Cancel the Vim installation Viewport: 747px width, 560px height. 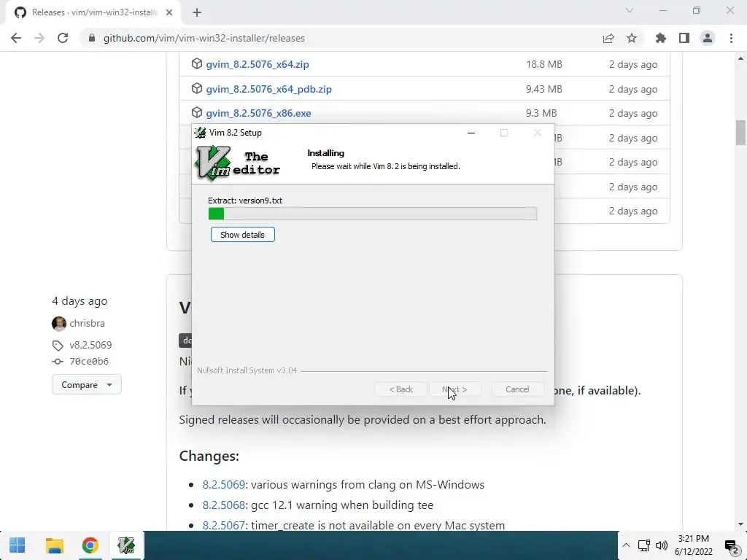pyautogui.click(x=517, y=389)
